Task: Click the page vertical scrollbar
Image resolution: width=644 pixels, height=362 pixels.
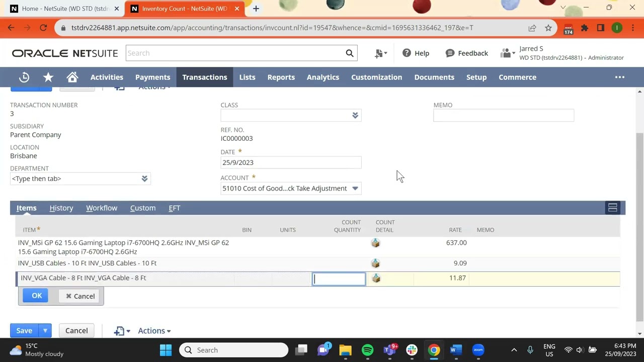Action: (x=639, y=227)
